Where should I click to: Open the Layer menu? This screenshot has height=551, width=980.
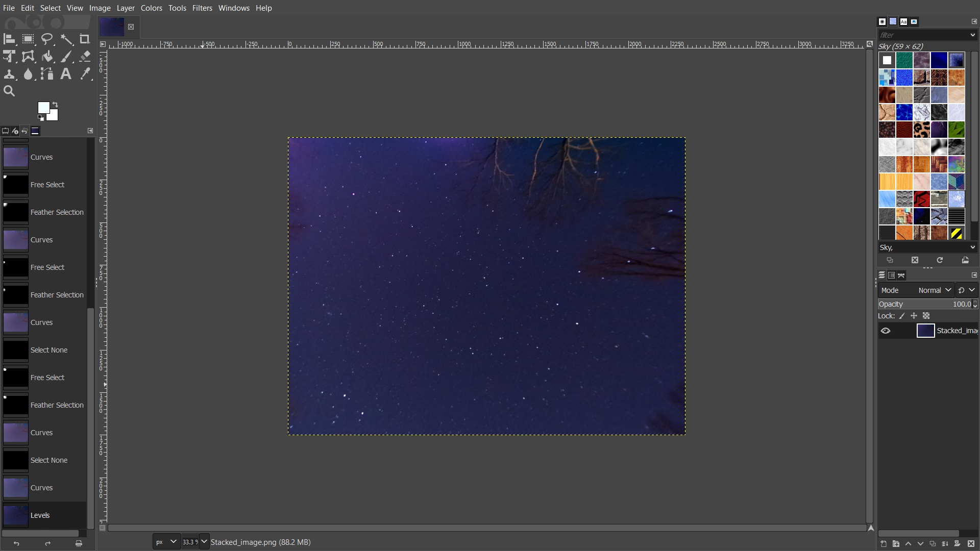click(x=126, y=8)
